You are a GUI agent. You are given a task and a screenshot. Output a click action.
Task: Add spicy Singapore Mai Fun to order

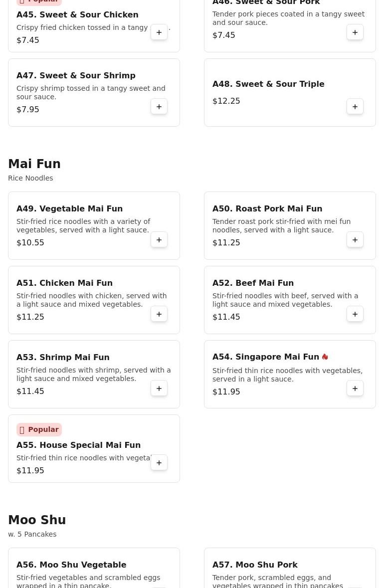[355, 389]
